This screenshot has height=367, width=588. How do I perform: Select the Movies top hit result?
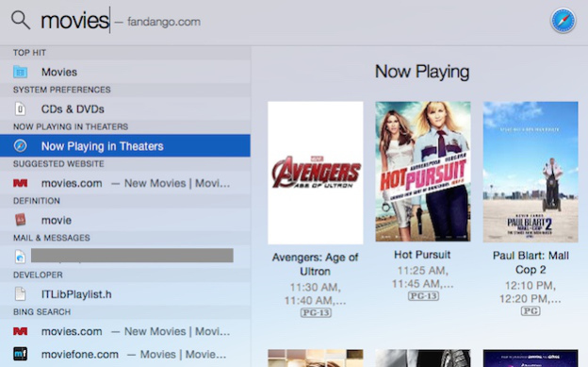pyautogui.click(x=125, y=72)
